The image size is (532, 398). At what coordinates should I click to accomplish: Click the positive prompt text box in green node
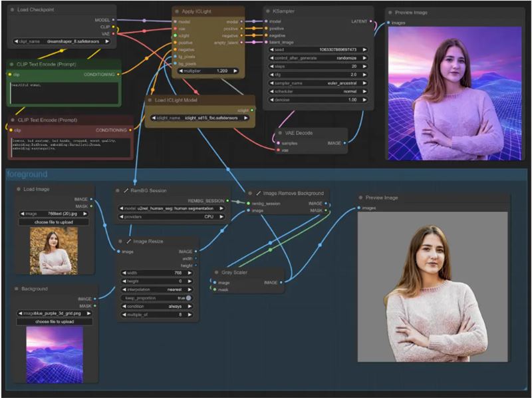tap(64, 93)
